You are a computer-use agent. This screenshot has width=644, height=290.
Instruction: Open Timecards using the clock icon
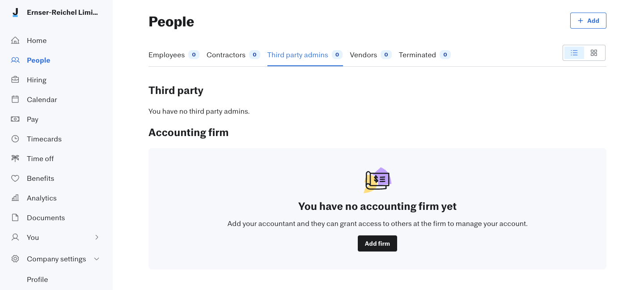[x=15, y=139]
